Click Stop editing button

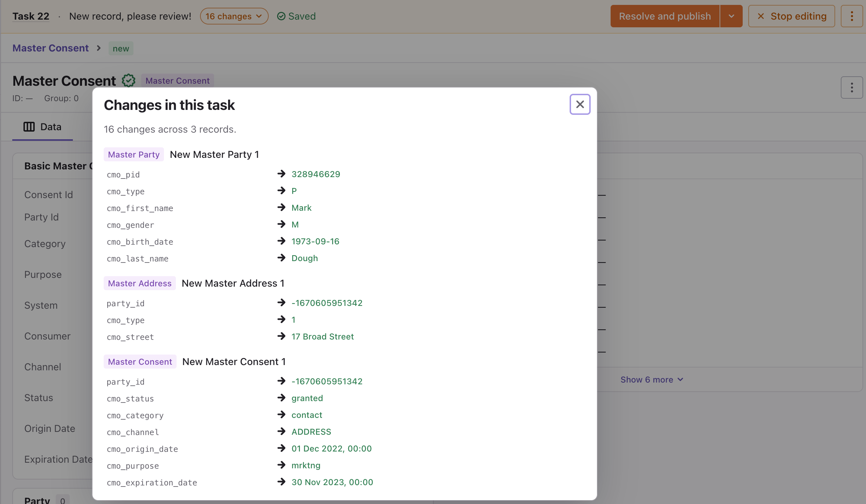(791, 16)
